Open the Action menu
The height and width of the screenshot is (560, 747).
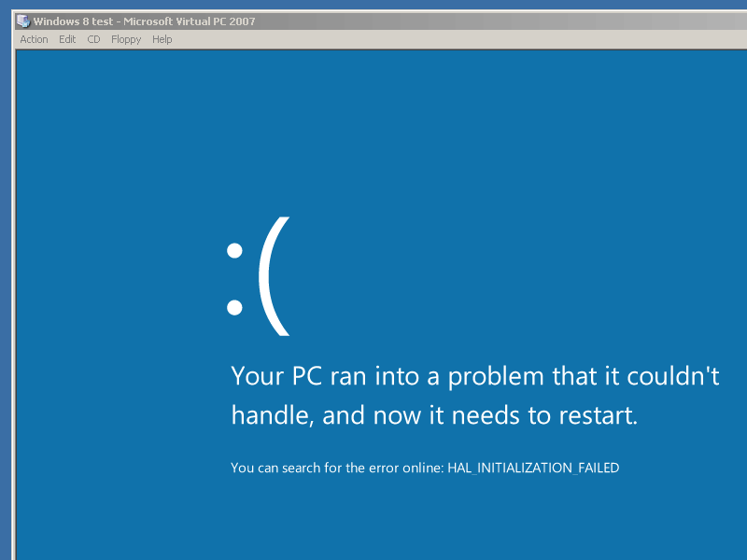point(34,39)
